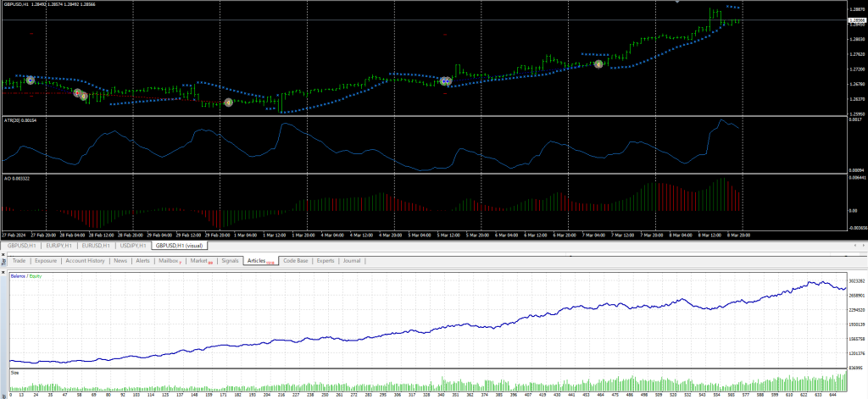
Task: Open the Mailbox tab
Action: [x=169, y=261]
